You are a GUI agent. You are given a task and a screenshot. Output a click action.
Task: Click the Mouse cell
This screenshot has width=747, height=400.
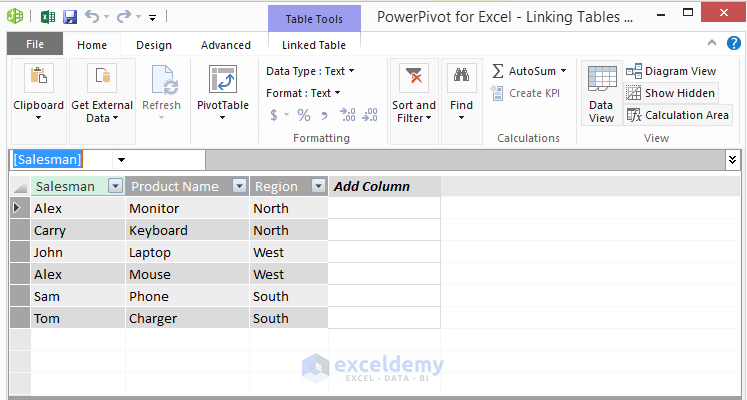tap(188, 274)
